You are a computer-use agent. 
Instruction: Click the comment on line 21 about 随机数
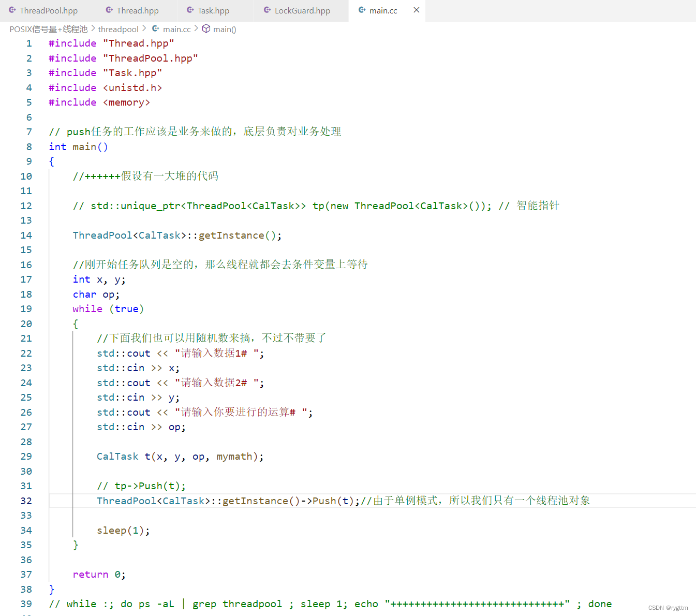[212, 339]
